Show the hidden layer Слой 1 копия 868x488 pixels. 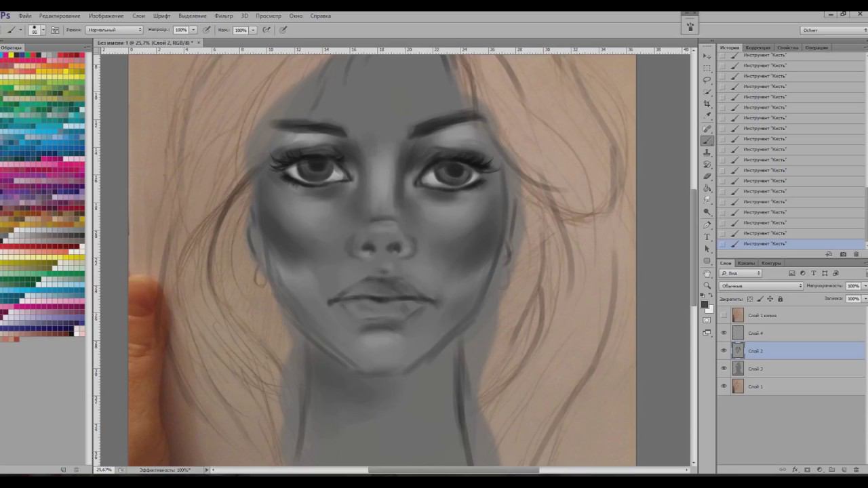[x=724, y=315]
